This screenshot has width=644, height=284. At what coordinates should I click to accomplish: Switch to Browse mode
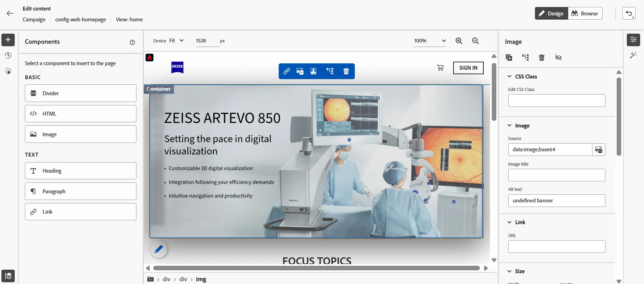click(585, 13)
